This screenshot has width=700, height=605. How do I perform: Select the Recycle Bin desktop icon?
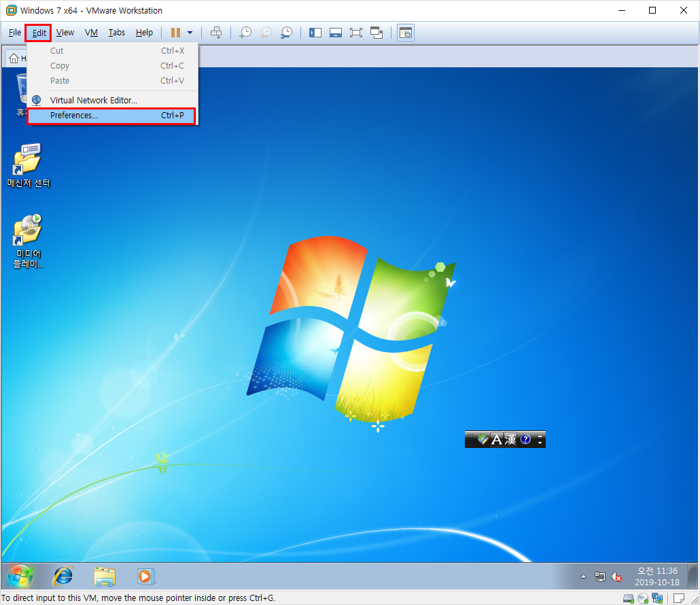[20, 94]
